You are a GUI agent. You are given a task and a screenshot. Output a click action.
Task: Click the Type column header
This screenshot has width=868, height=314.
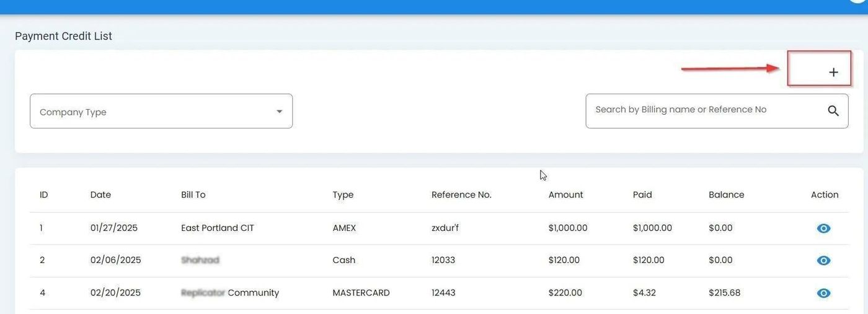tap(343, 195)
